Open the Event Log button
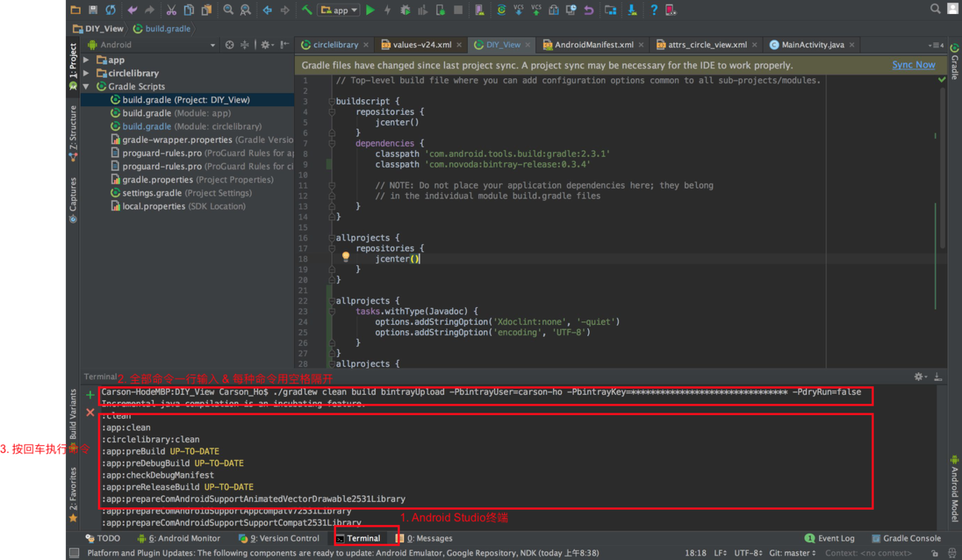The height and width of the screenshot is (560, 962). coord(830,538)
